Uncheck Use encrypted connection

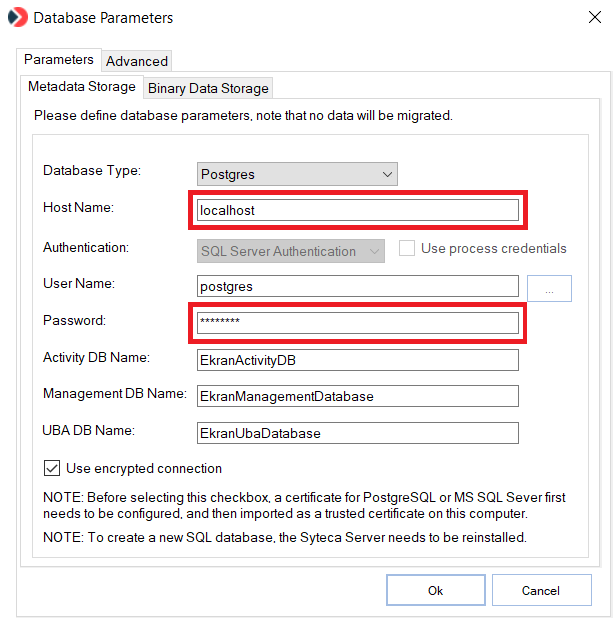[x=52, y=468]
